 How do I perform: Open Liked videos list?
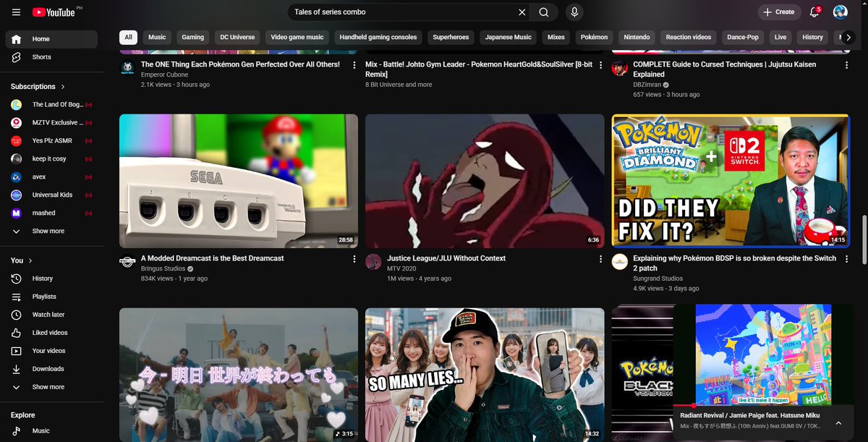(51, 333)
